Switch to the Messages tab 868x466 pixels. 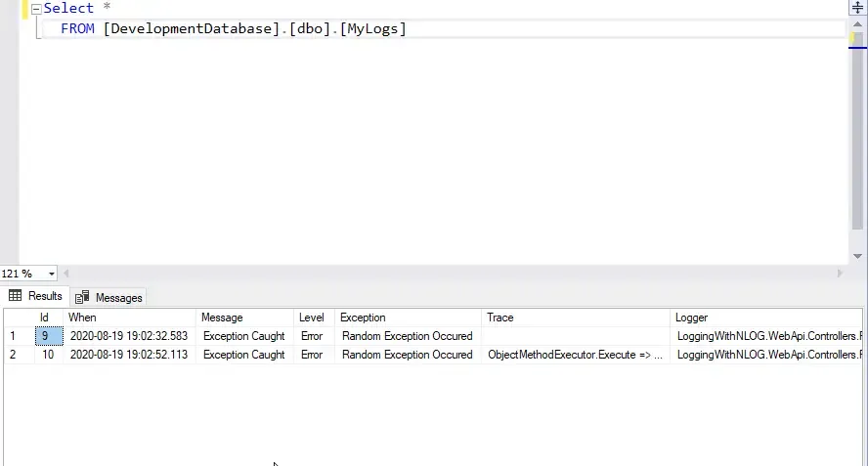pos(109,297)
